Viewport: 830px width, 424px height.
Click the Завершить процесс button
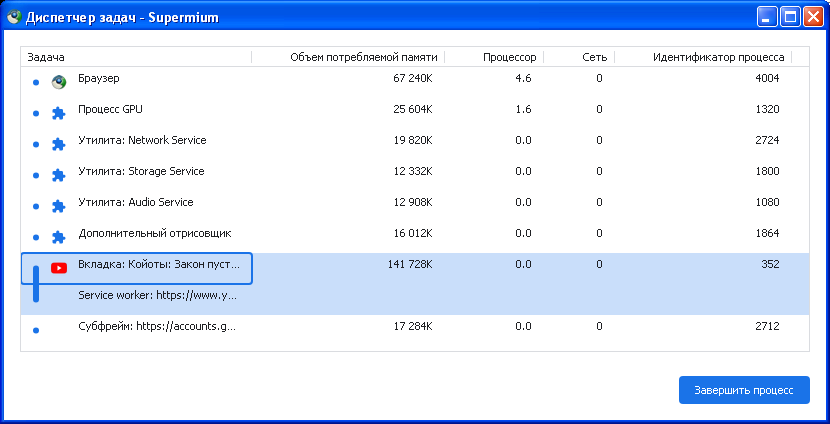[x=744, y=390]
